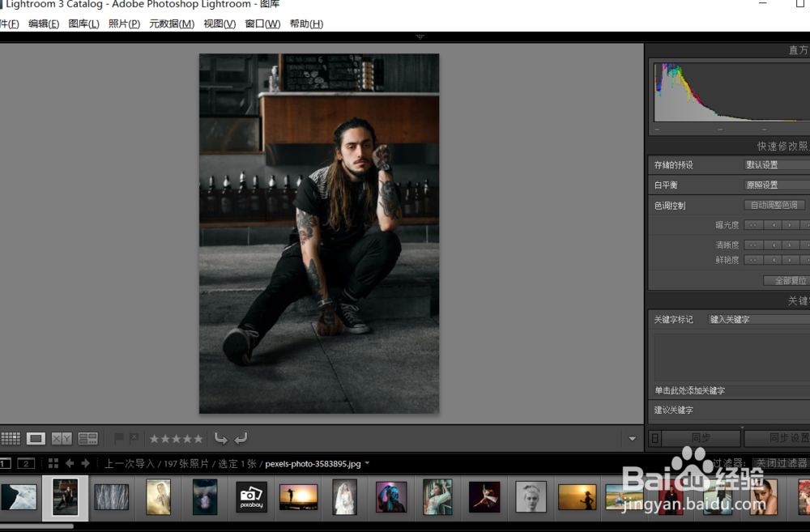The height and width of the screenshot is (532, 810).
Task: Increase 鲜艳度 by small step
Action: pyautogui.click(x=789, y=260)
